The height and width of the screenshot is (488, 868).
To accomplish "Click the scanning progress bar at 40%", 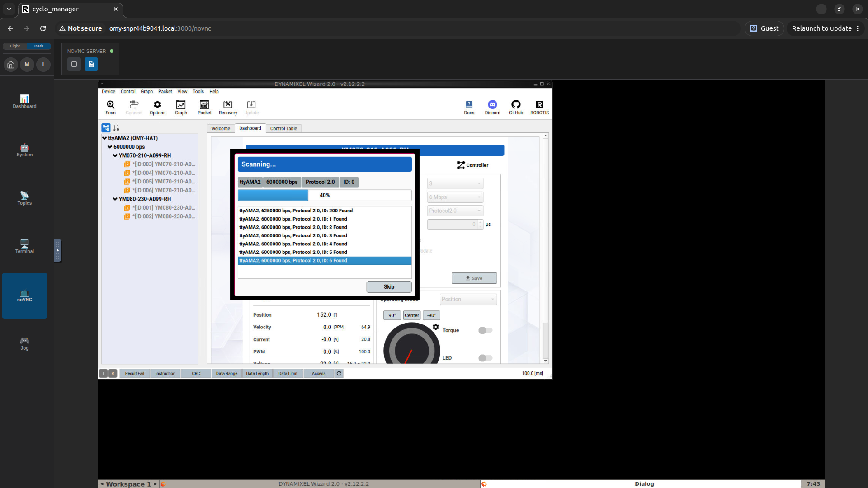I will pos(325,195).
